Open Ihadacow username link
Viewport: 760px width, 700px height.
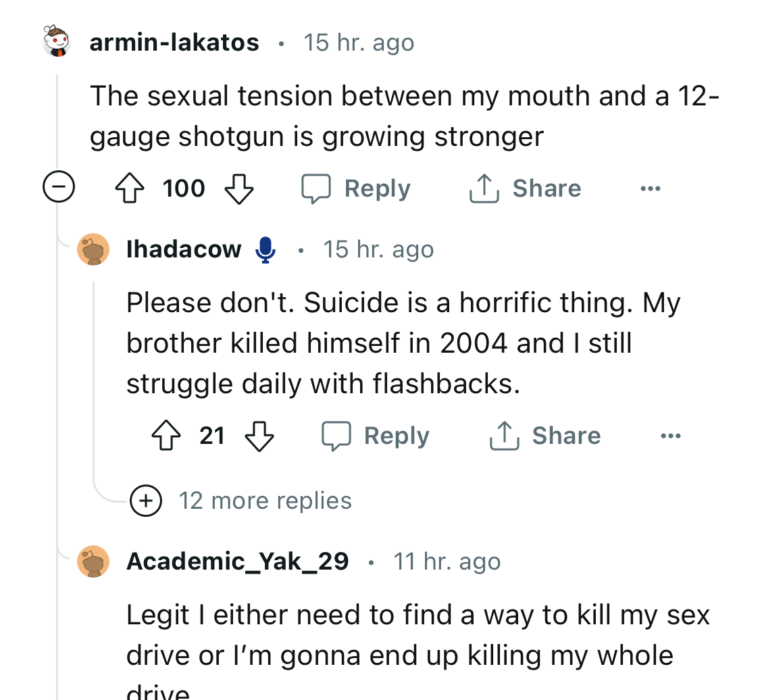[184, 249]
